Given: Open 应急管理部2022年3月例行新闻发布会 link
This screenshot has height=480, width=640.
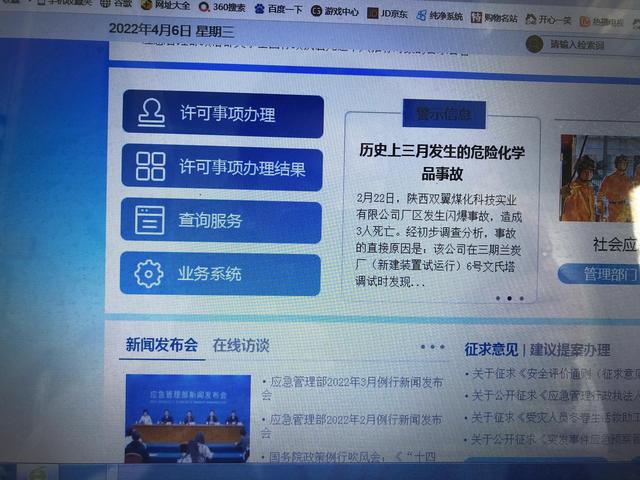Looking at the screenshot, I should (x=352, y=388).
